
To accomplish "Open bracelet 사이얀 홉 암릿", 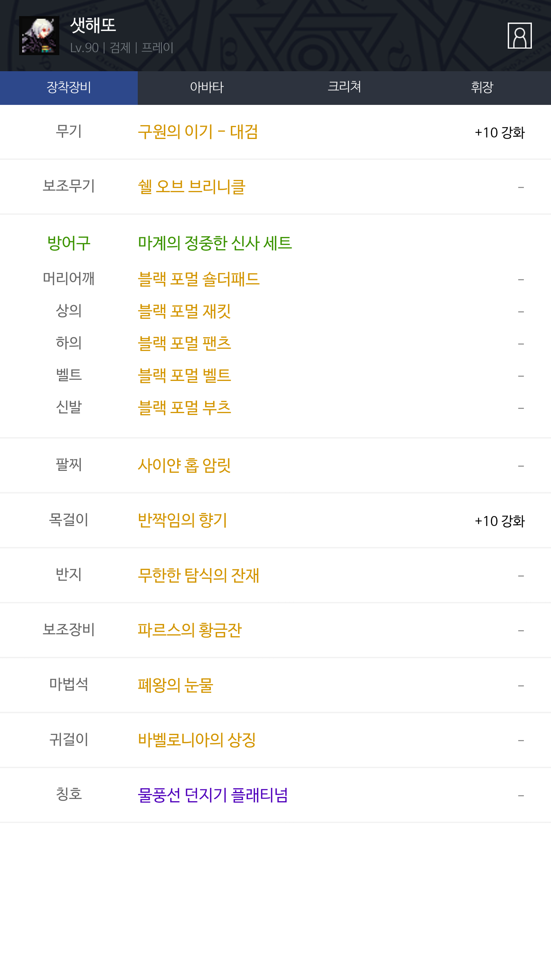I will pos(184,465).
